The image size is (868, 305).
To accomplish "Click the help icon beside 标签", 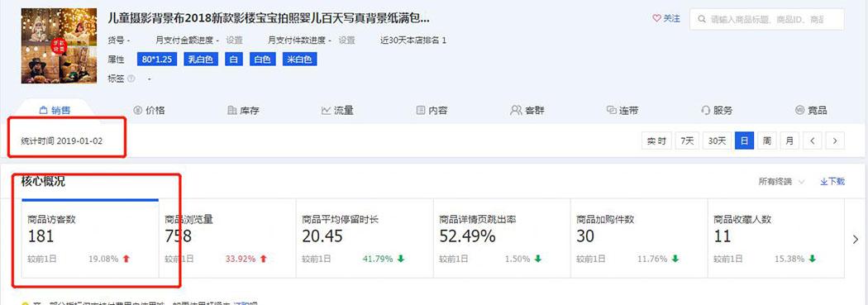I will coord(131,79).
